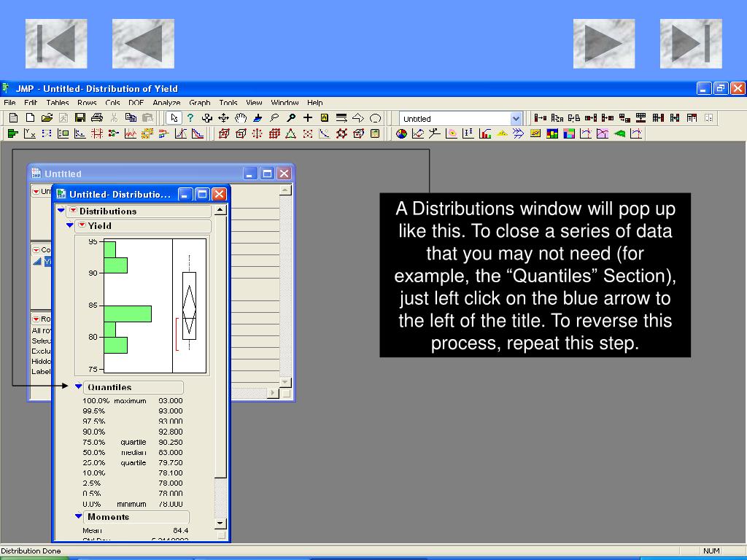Image resolution: width=747 pixels, height=560 pixels.
Task: Click the Quantiles section title
Action: click(x=109, y=387)
